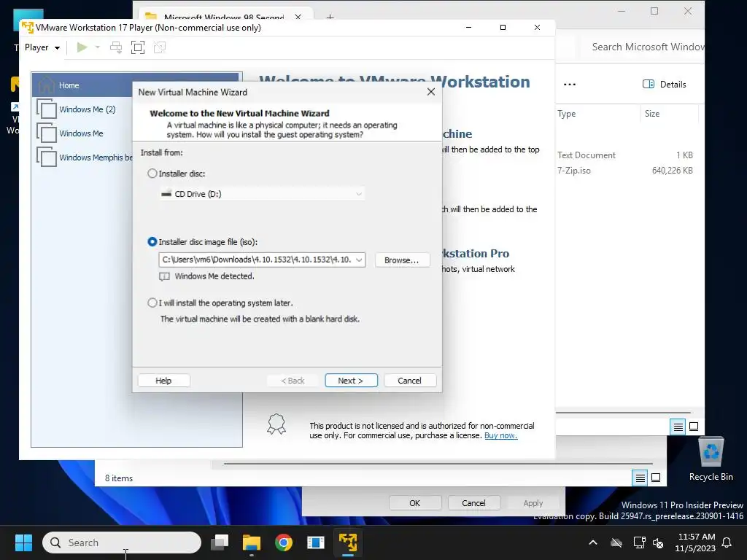The width and height of the screenshot is (747, 560).
Task: Open Task View from the taskbar
Action: click(220, 542)
